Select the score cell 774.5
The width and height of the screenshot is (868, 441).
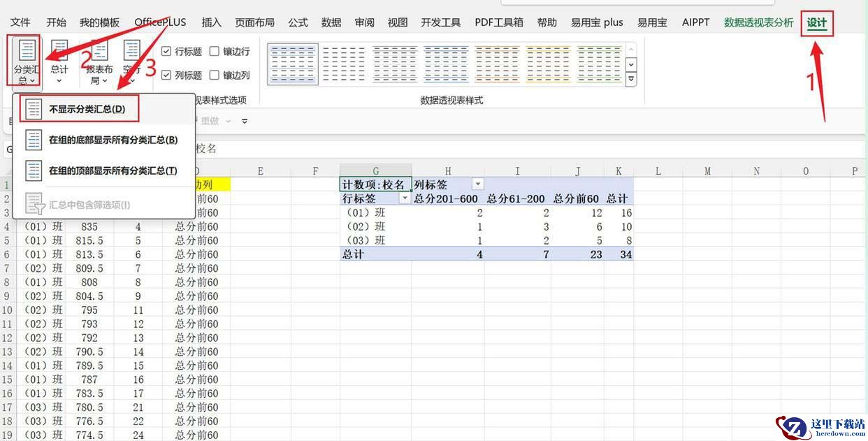tap(89, 435)
